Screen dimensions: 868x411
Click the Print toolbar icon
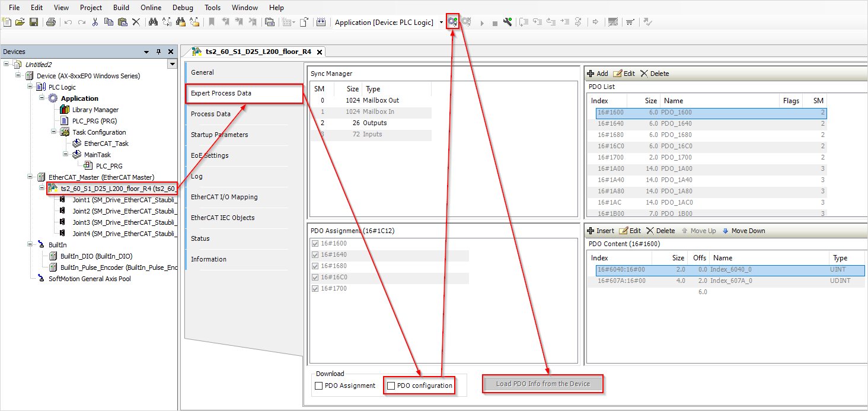(51, 22)
